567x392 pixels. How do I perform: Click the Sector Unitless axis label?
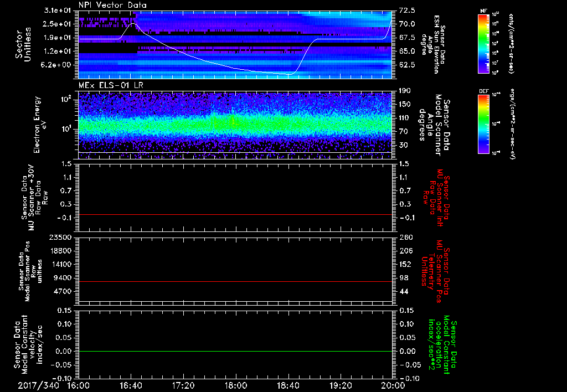(23, 44)
